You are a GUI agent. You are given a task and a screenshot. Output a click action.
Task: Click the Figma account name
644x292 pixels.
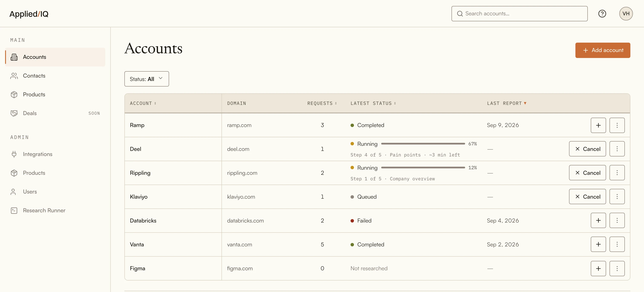[137, 269]
